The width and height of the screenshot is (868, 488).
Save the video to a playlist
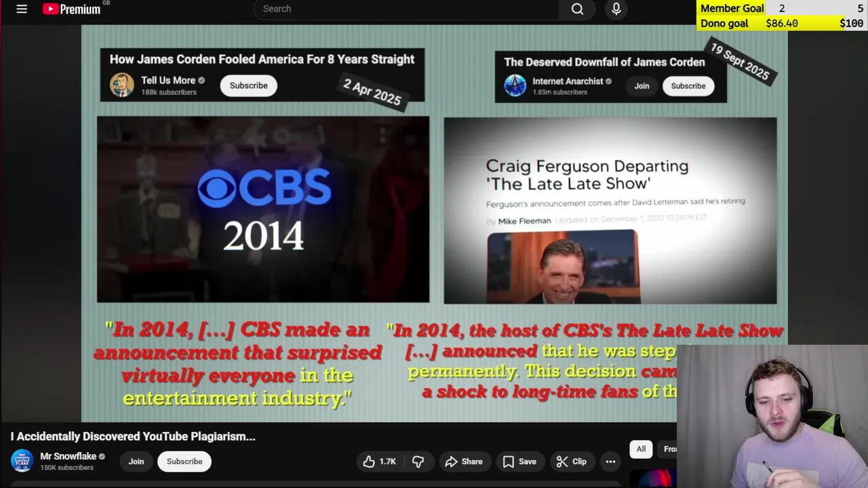(x=519, y=462)
